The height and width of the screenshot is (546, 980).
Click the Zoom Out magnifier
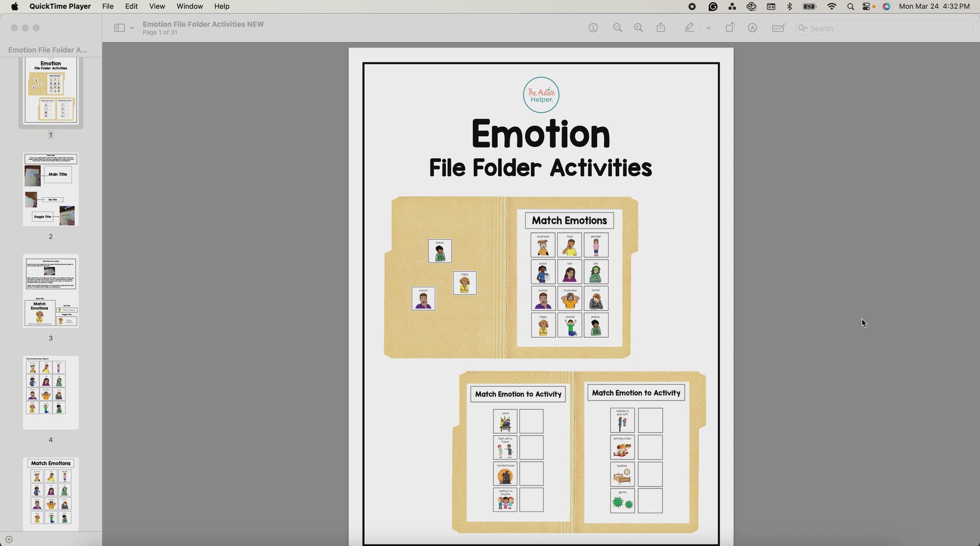617,28
